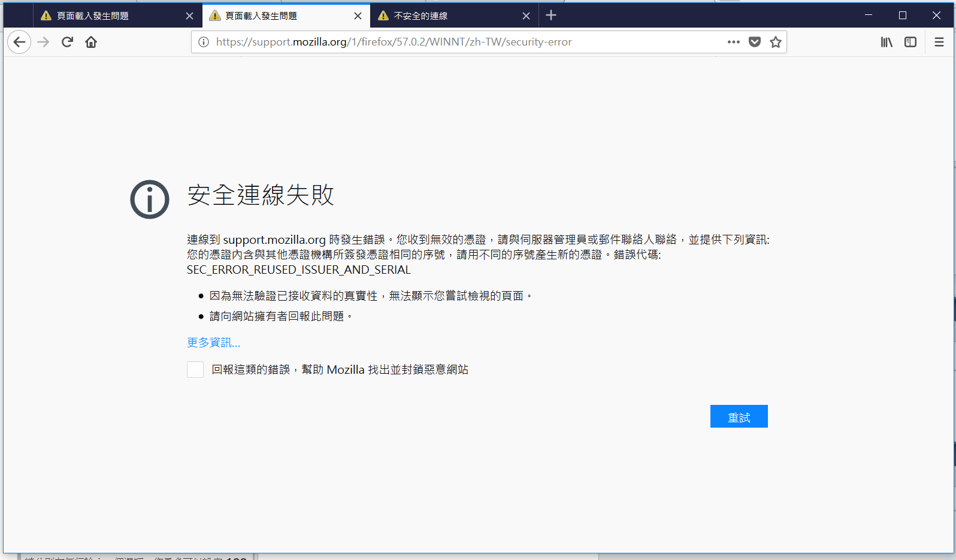Toggle the sidebar view
The height and width of the screenshot is (560, 956).
coord(910,42)
